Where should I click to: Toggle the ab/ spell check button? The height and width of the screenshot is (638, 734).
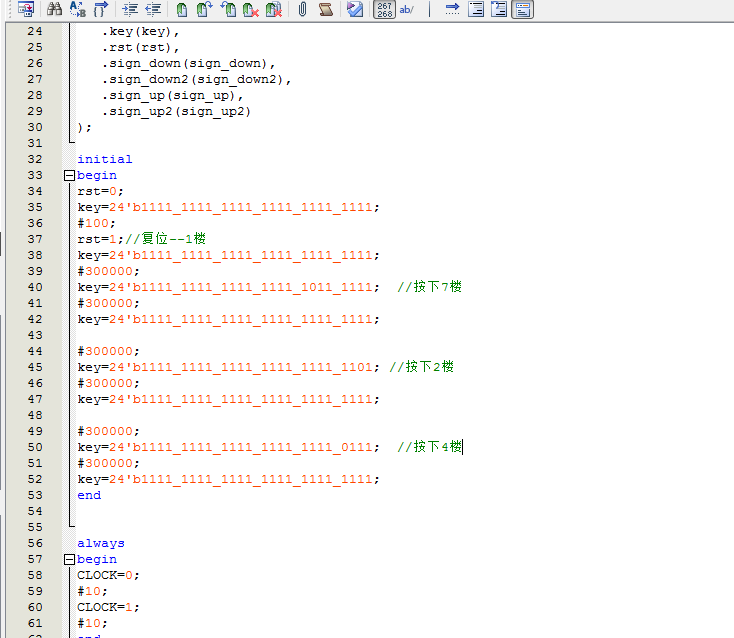pos(407,10)
